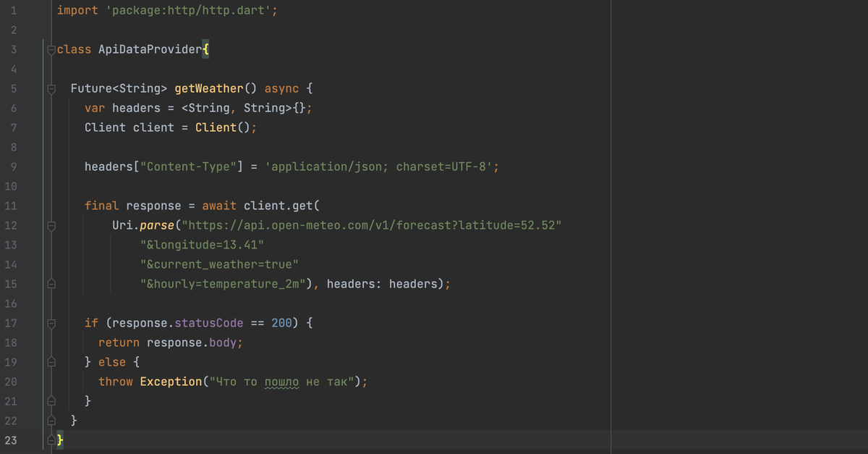Click the <String, String>{} map literal
Image resolution: width=868 pixels, height=454 pixels.
coord(243,108)
